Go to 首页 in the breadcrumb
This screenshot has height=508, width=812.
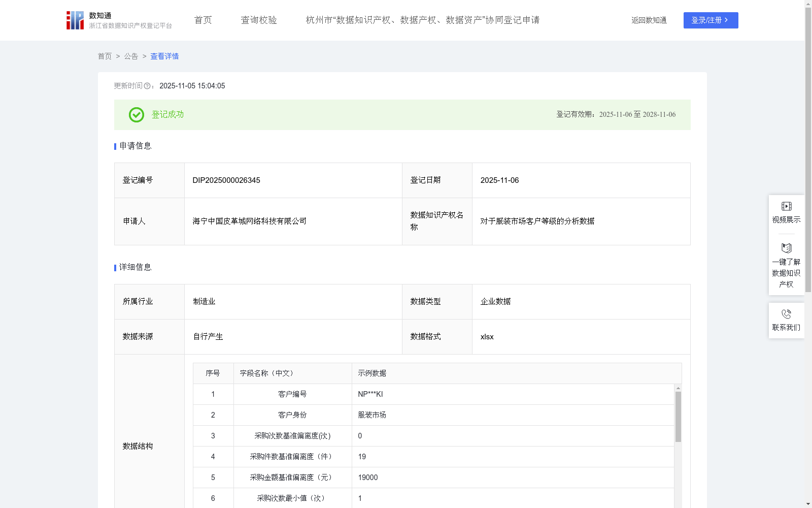tap(105, 56)
